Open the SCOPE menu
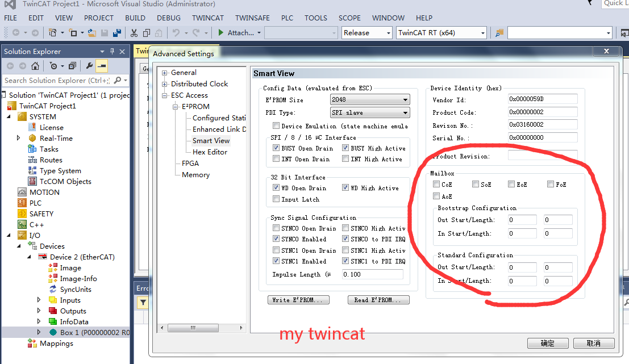629x364 pixels. 349,18
